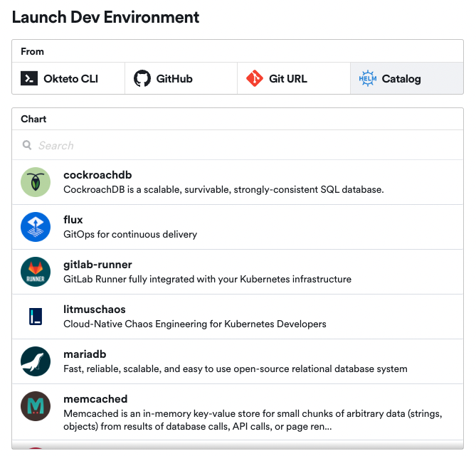Open the litmuschaos chart description row
Viewport: 476px width, 456px height.
tap(194, 324)
